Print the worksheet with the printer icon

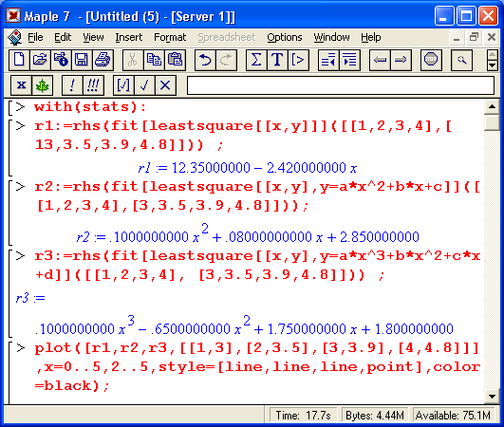(103, 60)
